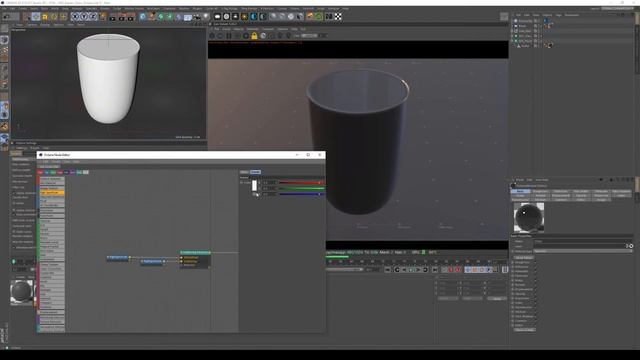Select the Rotate tool in the top toolbar
Screen dimensions: 640x360
54,17
